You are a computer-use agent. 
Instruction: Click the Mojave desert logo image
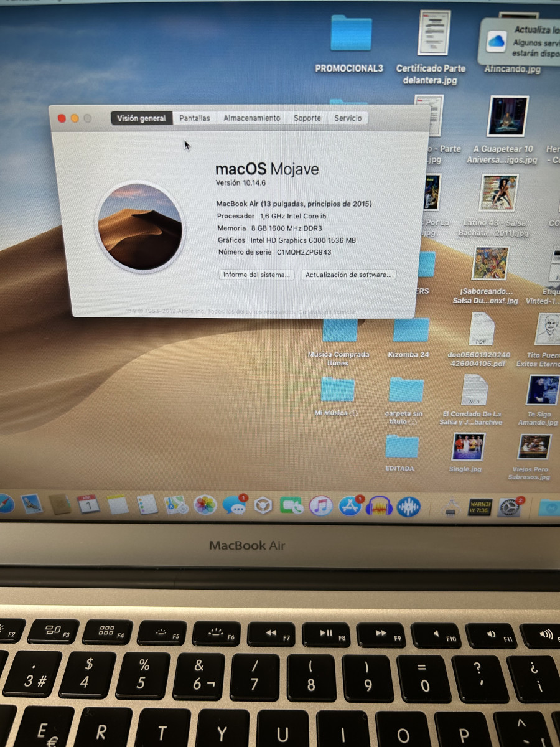click(140, 227)
